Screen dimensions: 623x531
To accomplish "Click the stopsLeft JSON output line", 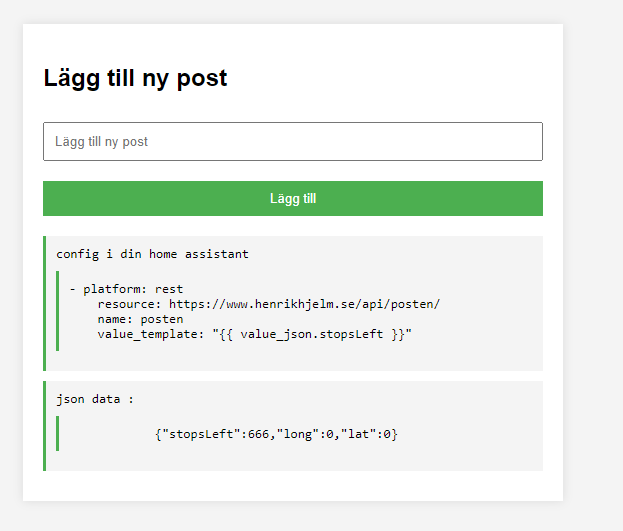I will (276, 434).
